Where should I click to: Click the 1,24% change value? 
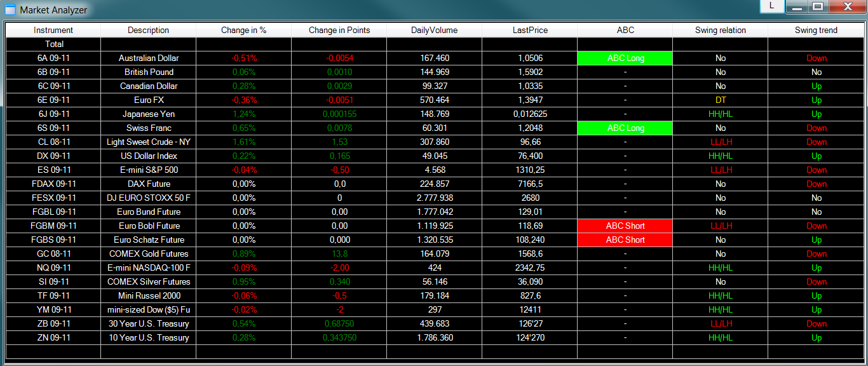(244, 114)
